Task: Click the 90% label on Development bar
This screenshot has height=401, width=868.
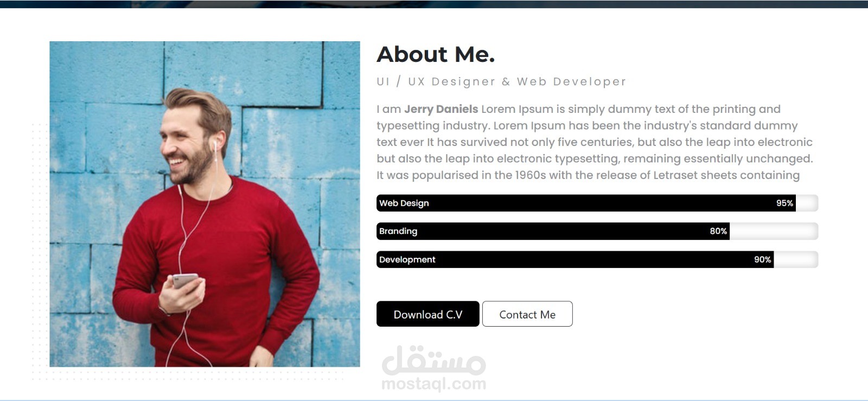Action: pyautogui.click(x=762, y=259)
